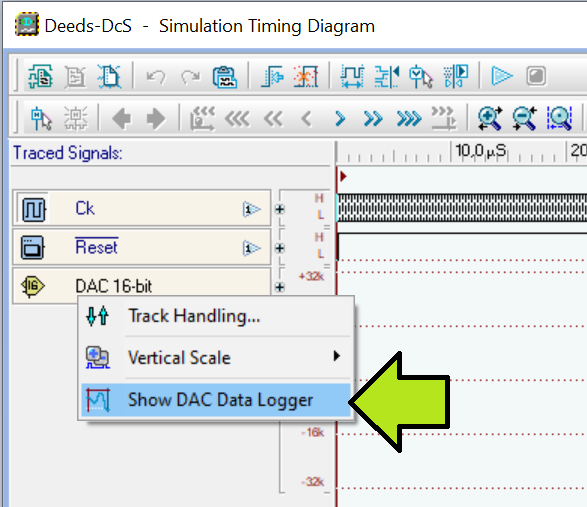587x507 pixels.
Task: Click the circuit editor icon in toolbar
Action: [40, 76]
